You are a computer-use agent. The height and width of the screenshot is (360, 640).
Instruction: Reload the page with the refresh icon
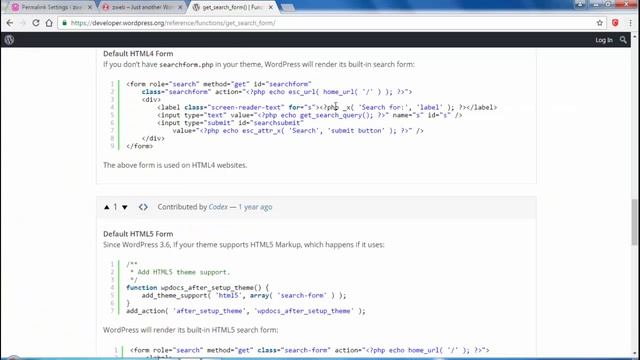(x=36, y=23)
